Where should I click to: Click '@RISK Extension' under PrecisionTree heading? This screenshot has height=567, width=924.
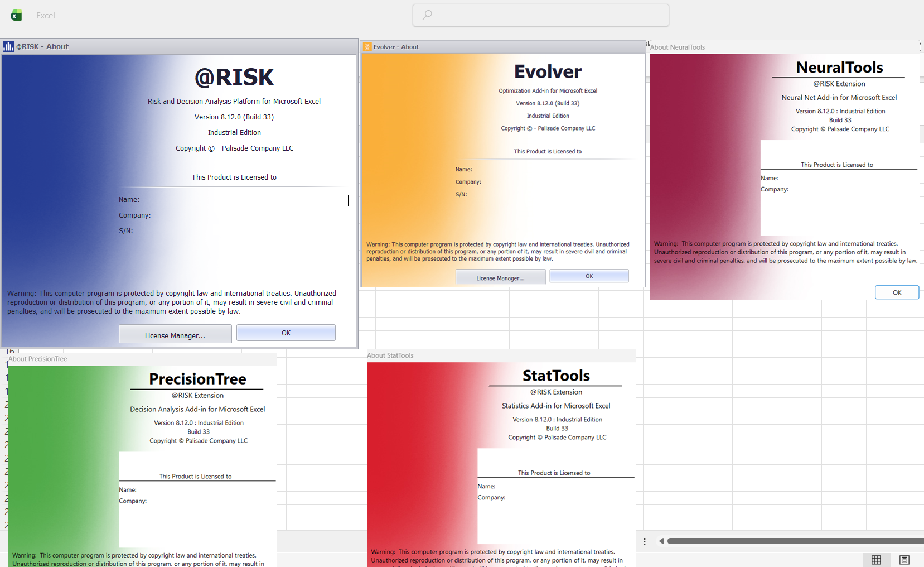[x=197, y=395]
